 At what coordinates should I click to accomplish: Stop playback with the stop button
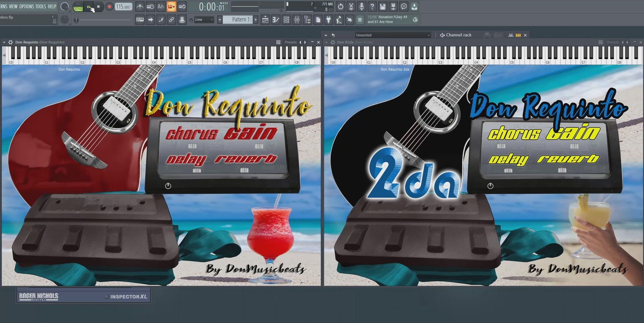click(98, 7)
